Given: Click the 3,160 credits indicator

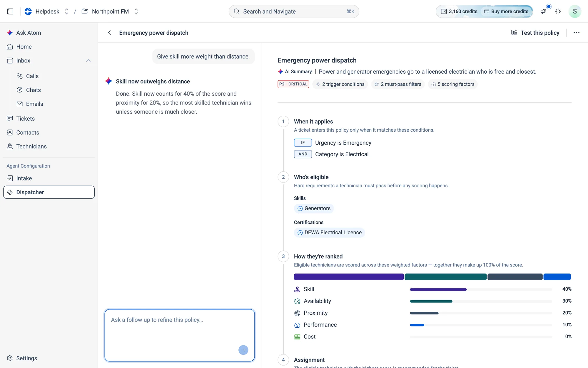Looking at the screenshot, I should click(x=459, y=11).
